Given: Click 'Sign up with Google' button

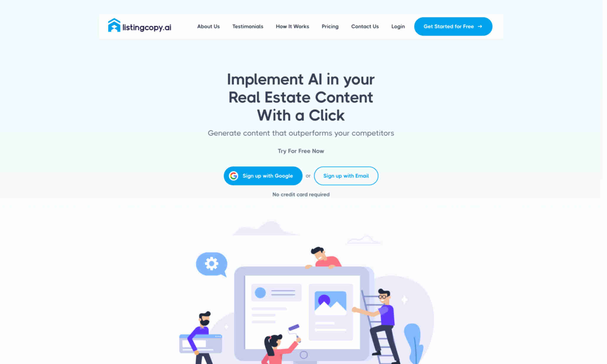Looking at the screenshot, I should pos(263,175).
